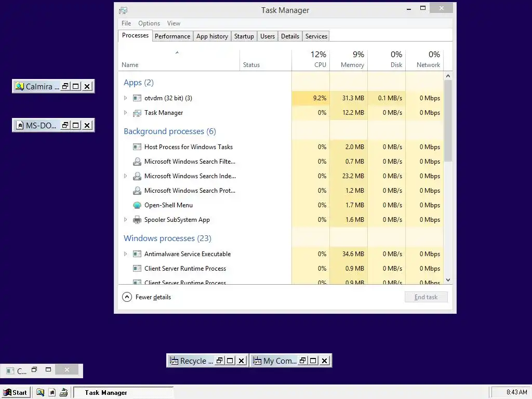532x399 pixels.
Task: Open the Options menu
Action: (x=149, y=23)
